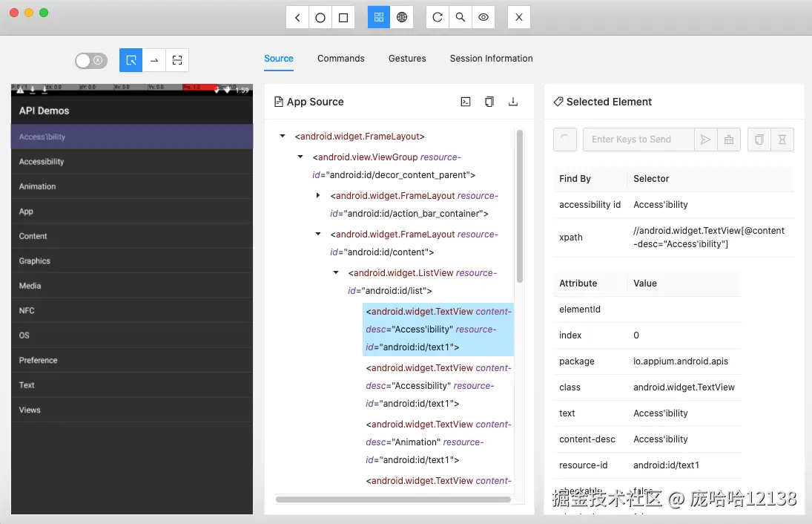
Task: Click the index attribute value 0
Action: pyautogui.click(x=636, y=335)
